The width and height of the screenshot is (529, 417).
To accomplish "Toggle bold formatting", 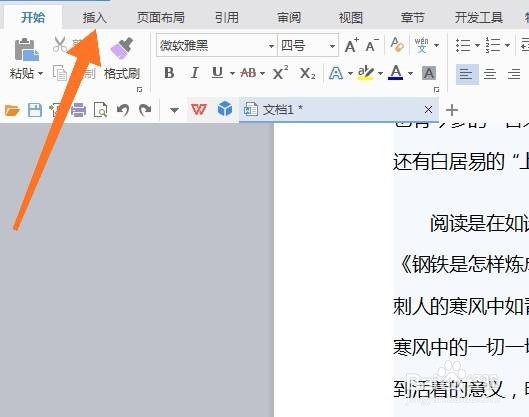I will click(169, 73).
